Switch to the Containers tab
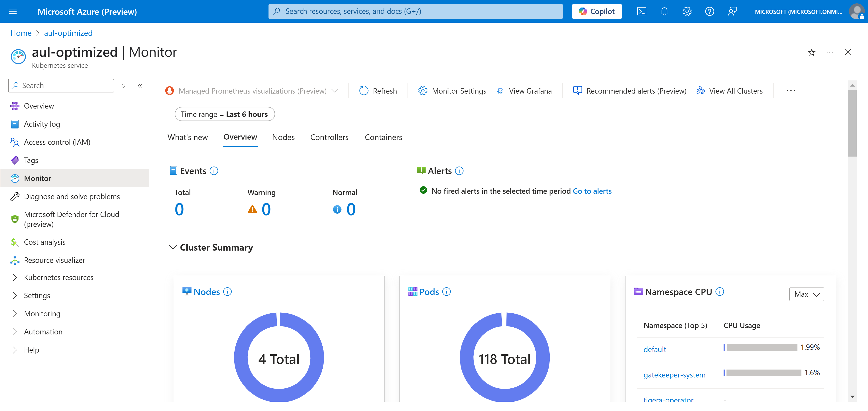This screenshot has height=411, width=868. click(x=383, y=137)
